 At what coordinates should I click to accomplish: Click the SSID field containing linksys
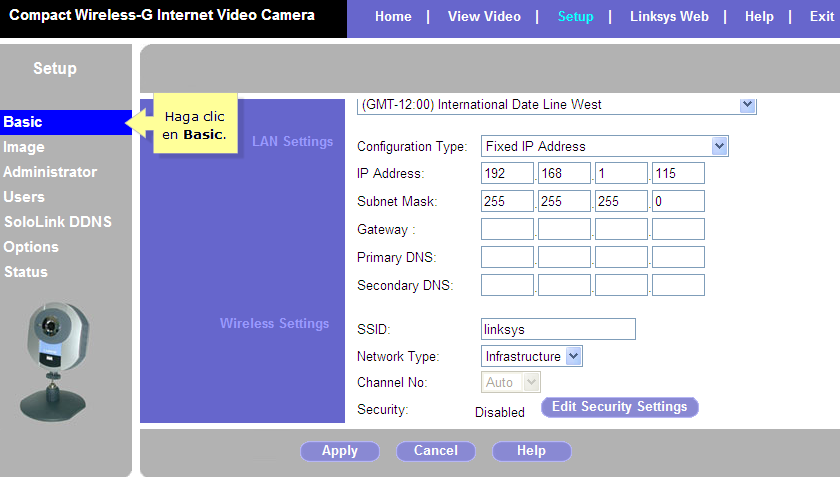(x=558, y=329)
